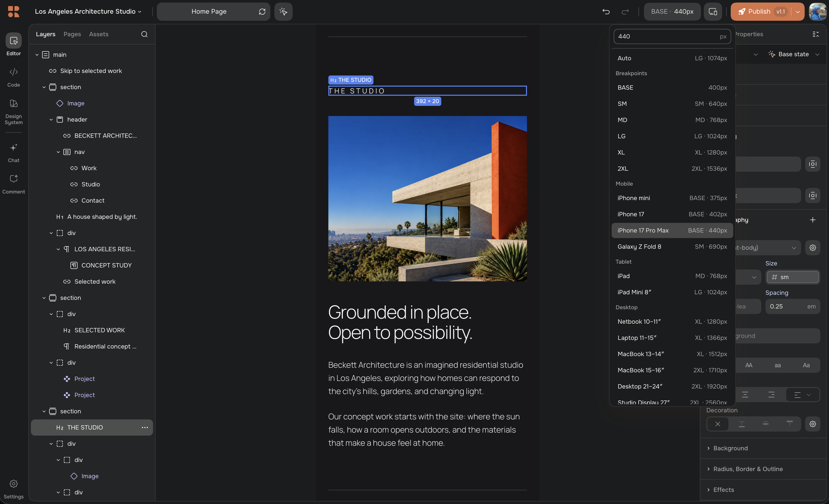Choose Galaxy Z Fold 8 preset

point(672,246)
